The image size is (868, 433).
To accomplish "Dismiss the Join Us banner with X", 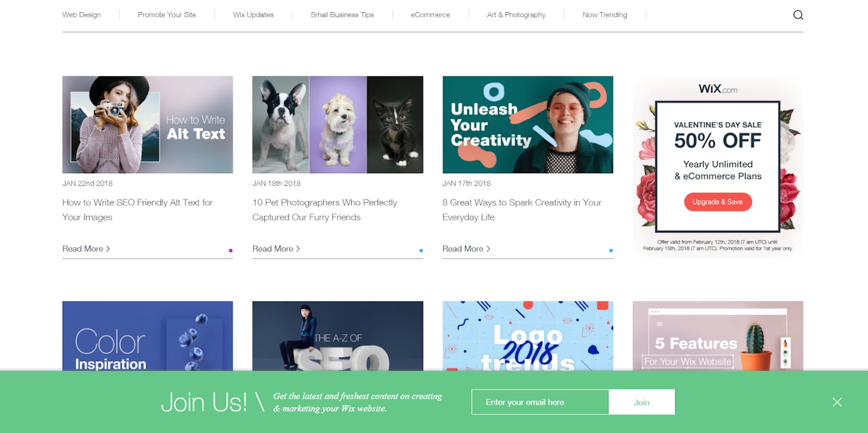I will (837, 402).
